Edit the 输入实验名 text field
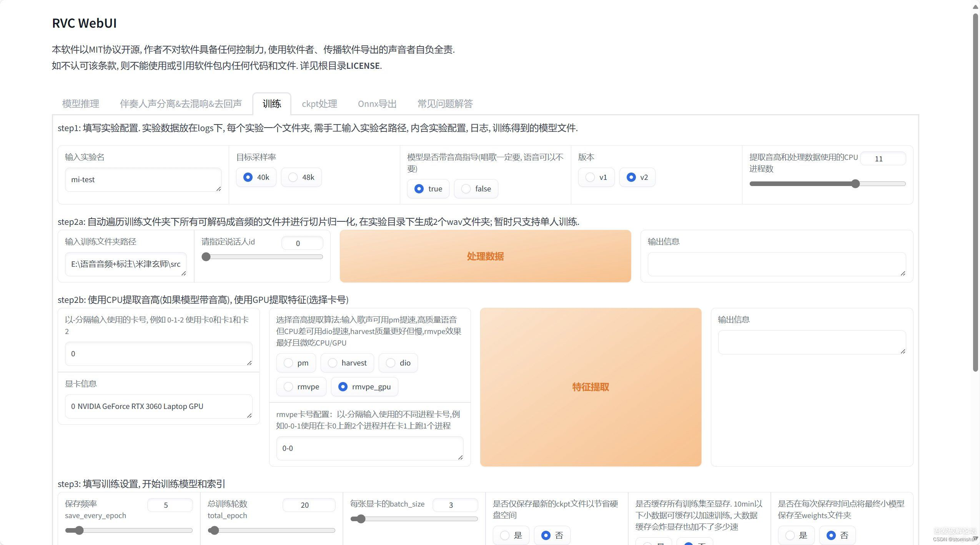 pyautogui.click(x=142, y=179)
